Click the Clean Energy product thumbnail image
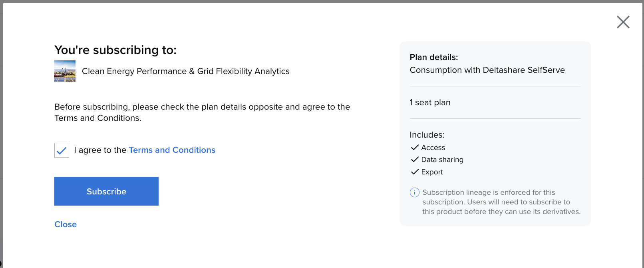The width and height of the screenshot is (644, 268). [x=65, y=71]
